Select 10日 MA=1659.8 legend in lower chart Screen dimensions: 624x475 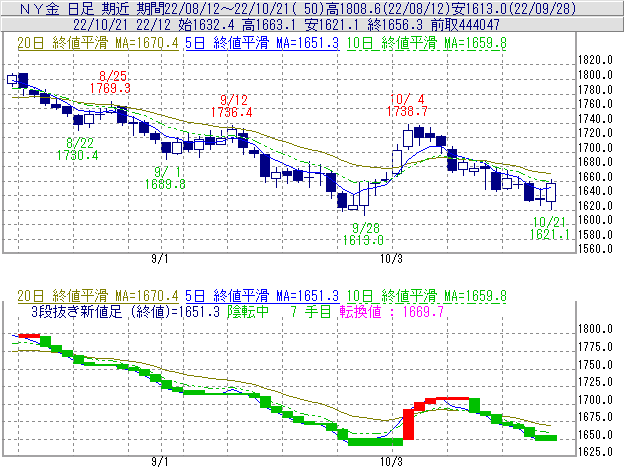pyautogui.click(x=426, y=296)
